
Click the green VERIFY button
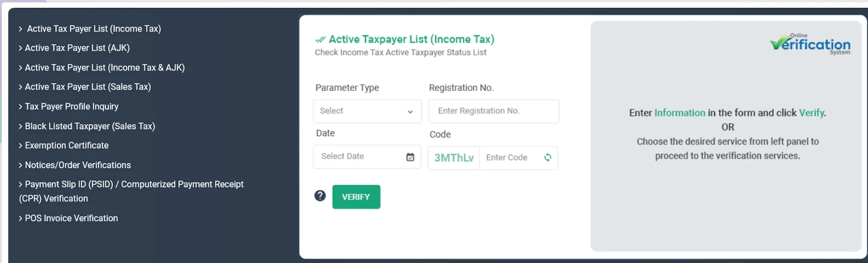tap(356, 197)
